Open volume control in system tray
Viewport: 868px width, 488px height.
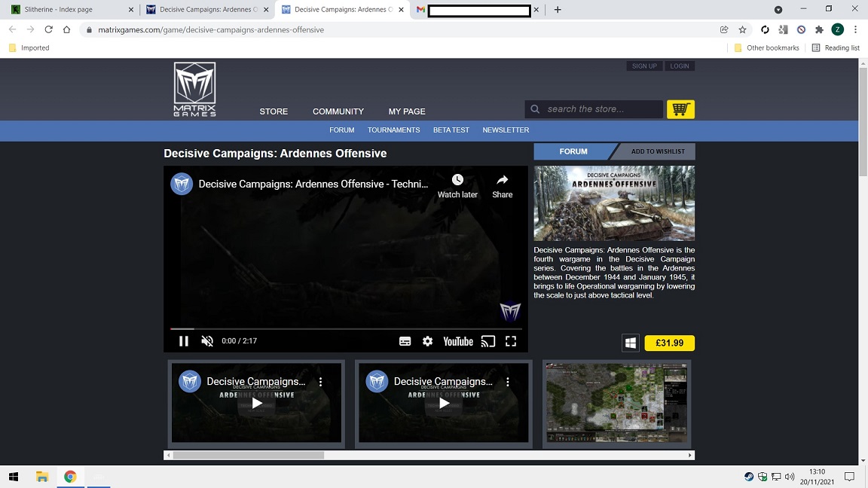(x=790, y=477)
